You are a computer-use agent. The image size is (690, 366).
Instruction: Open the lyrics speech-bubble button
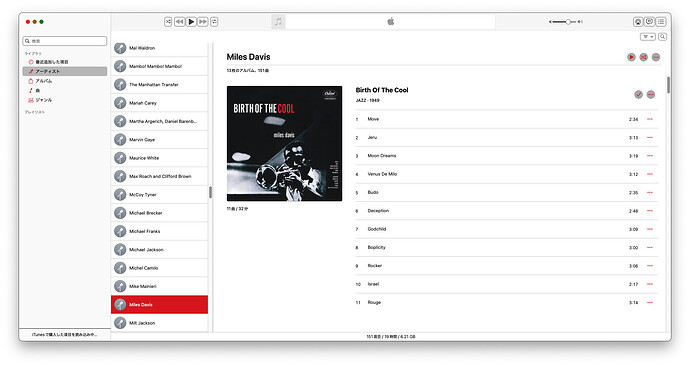click(650, 22)
